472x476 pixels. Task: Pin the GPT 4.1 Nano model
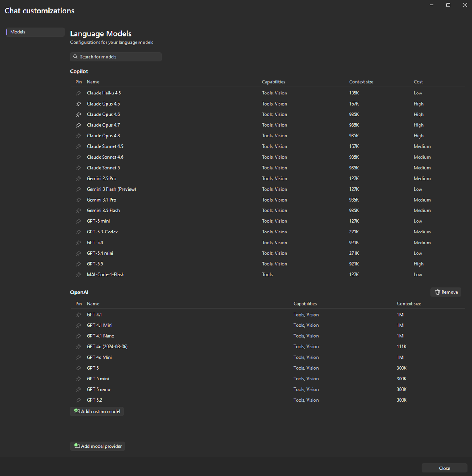coord(78,336)
